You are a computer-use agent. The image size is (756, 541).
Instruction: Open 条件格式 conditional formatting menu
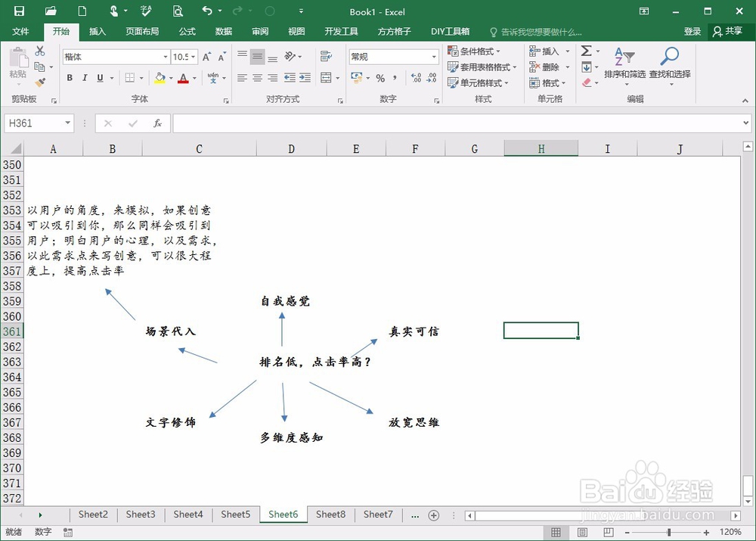click(x=474, y=51)
